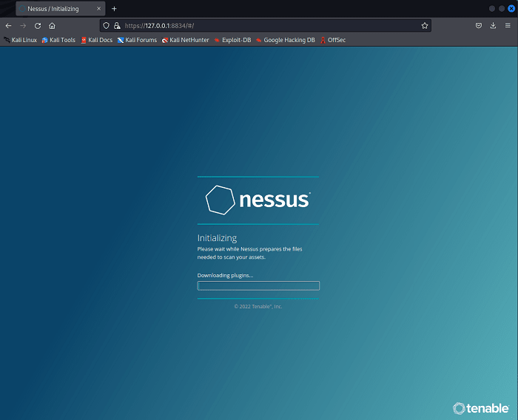Open a new browser tab
This screenshot has width=518, height=420.
click(x=114, y=9)
